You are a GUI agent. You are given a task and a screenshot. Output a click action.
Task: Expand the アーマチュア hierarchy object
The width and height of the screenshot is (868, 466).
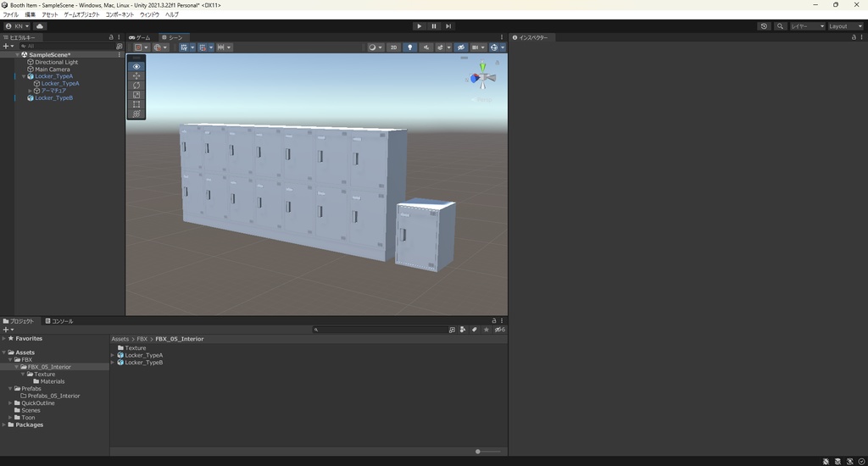pyautogui.click(x=30, y=91)
